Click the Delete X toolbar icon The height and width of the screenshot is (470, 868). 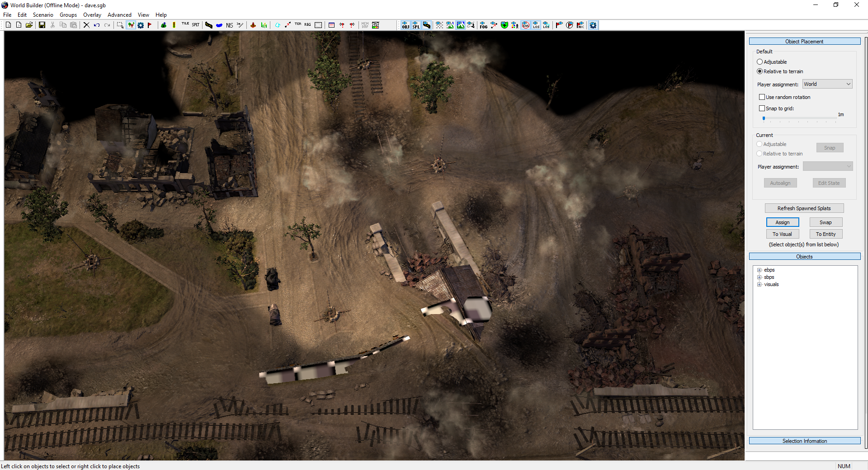coord(86,25)
